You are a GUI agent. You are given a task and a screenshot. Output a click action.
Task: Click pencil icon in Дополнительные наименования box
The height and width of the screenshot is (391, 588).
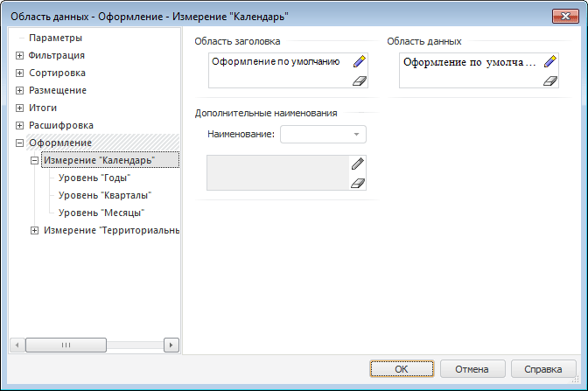click(357, 164)
